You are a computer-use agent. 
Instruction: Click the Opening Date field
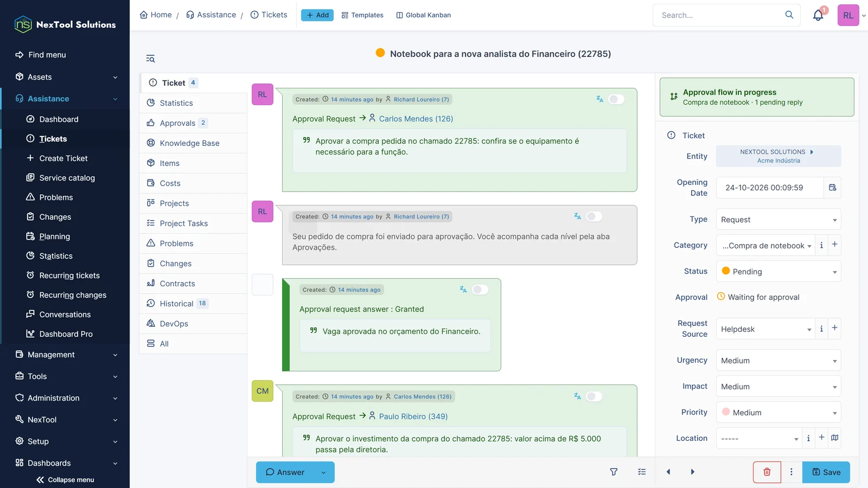(x=770, y=188)
